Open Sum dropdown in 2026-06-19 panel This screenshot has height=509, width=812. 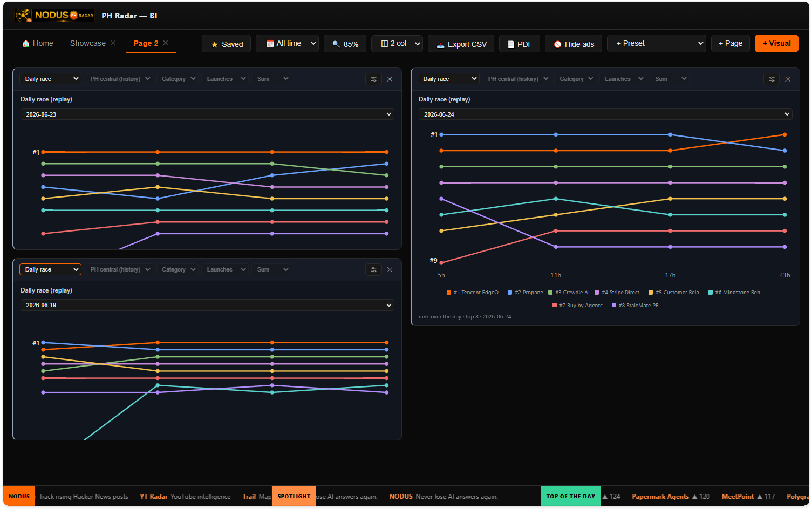(272, 269)
